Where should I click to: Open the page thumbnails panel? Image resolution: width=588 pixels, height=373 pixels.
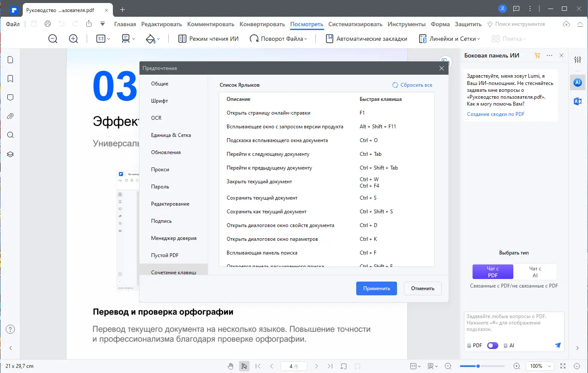(10, 60)
